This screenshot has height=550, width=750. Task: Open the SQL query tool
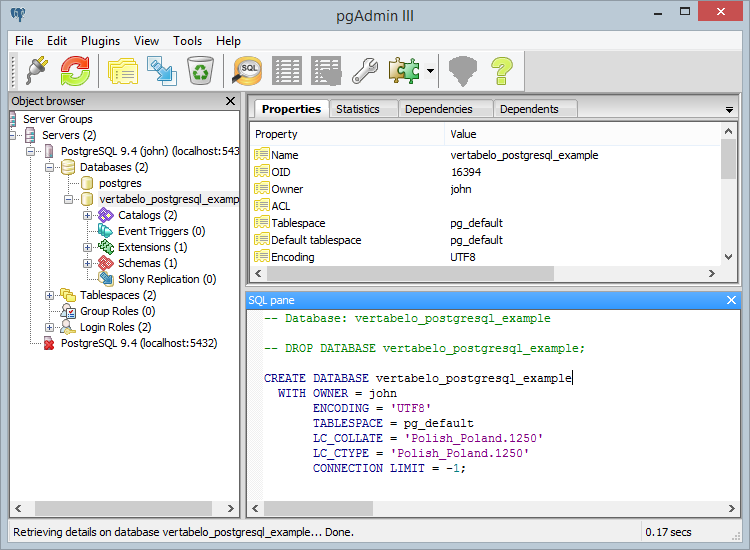click(248, 70)
